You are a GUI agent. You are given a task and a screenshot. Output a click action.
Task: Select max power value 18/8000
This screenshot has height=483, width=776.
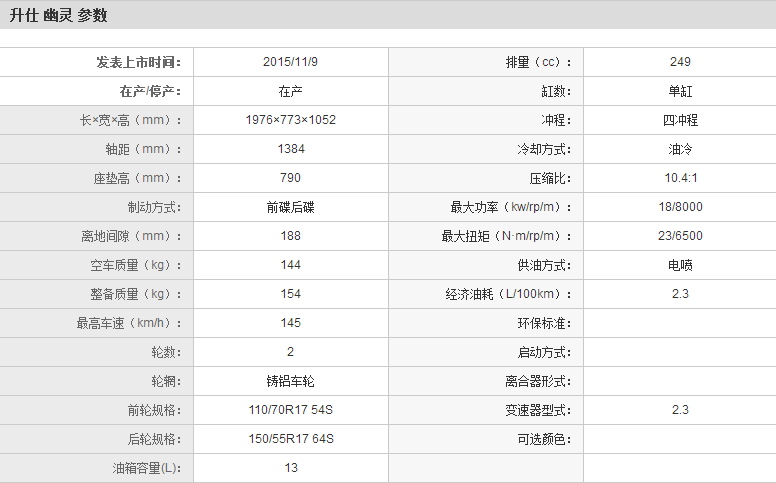tap(680, 207)
